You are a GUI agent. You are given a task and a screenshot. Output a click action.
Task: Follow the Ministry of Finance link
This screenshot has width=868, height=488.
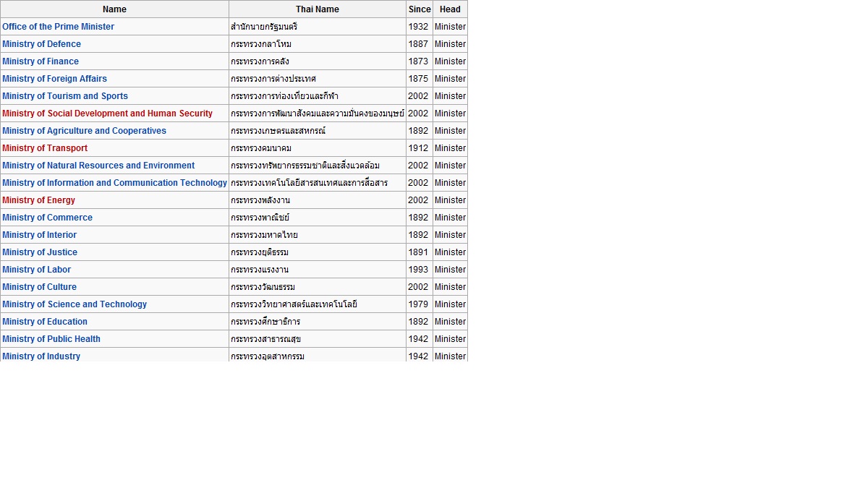(41, 61)
